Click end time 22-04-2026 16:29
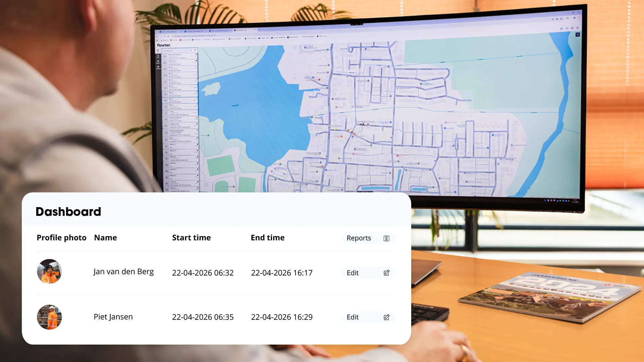The width and height of the screenshot is (644, 362). [282, 317]
